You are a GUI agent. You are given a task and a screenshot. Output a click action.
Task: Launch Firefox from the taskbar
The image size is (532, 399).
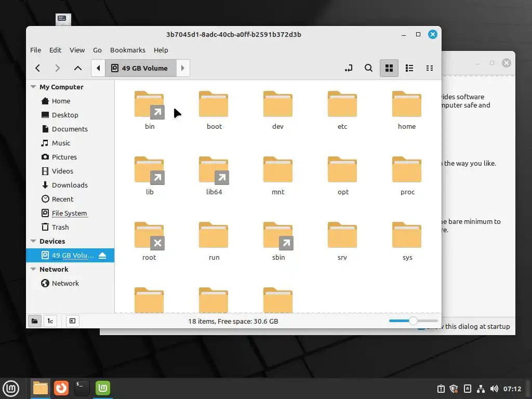click(61, 389)
